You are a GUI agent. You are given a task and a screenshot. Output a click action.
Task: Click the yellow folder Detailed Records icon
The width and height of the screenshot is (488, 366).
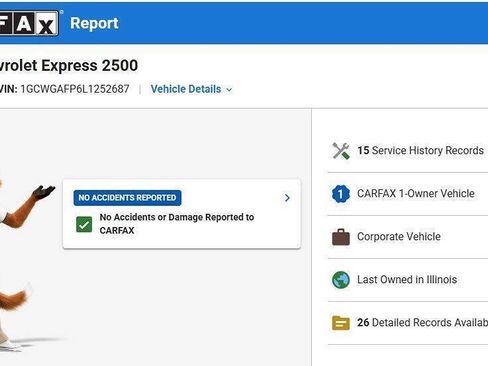point(341,323)
